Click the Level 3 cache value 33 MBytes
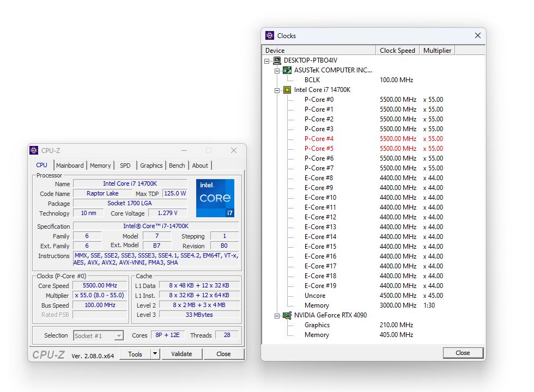This screenshot has width=534, height=392. coord(199,315)
